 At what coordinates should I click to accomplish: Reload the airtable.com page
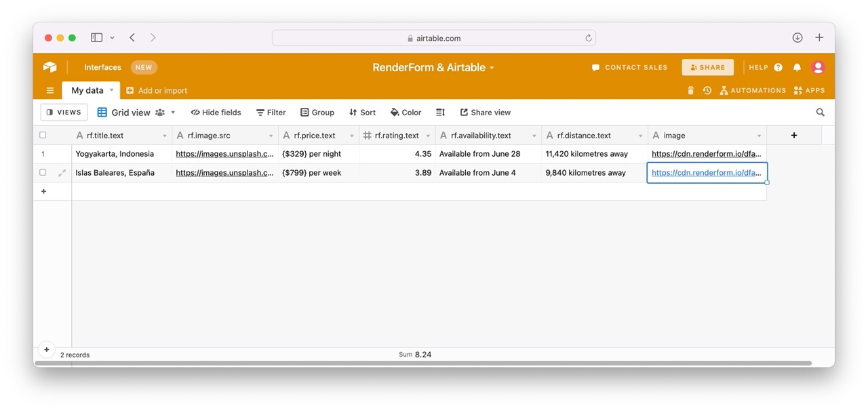click(x=589, y=38)
